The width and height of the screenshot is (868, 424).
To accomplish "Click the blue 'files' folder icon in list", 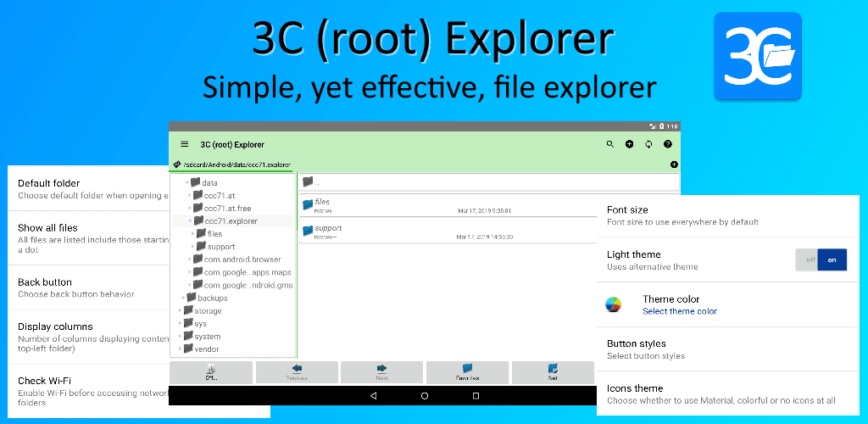I will click(308, 205).
